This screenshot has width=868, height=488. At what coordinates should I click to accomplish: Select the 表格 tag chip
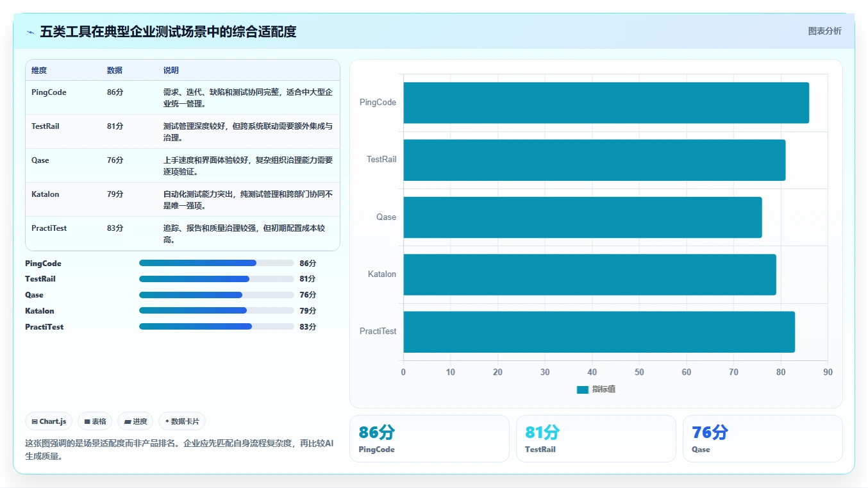point(95,421)
